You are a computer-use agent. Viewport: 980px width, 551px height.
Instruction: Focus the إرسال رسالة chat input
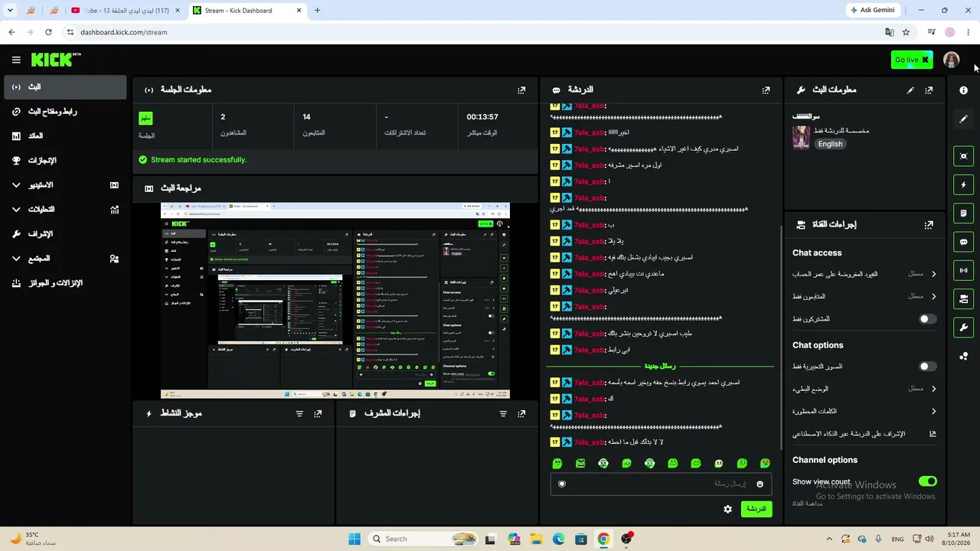pyautogui.click(x=660, y=484)
